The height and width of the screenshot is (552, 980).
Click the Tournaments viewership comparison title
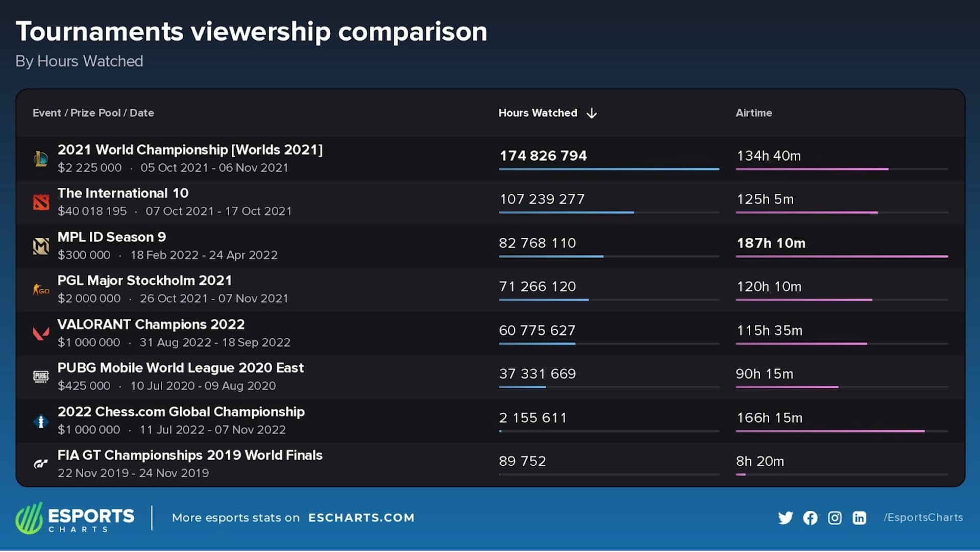click(x=252, y=32)
